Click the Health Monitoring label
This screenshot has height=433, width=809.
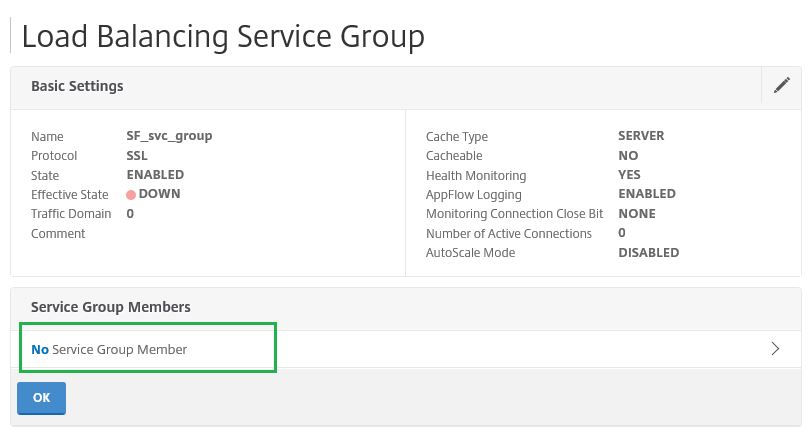click(476, 176)
